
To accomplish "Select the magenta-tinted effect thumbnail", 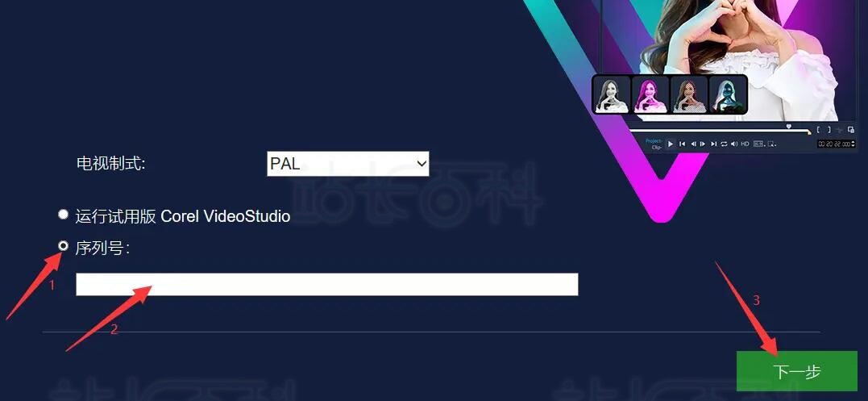I will (x=650, y=94).
